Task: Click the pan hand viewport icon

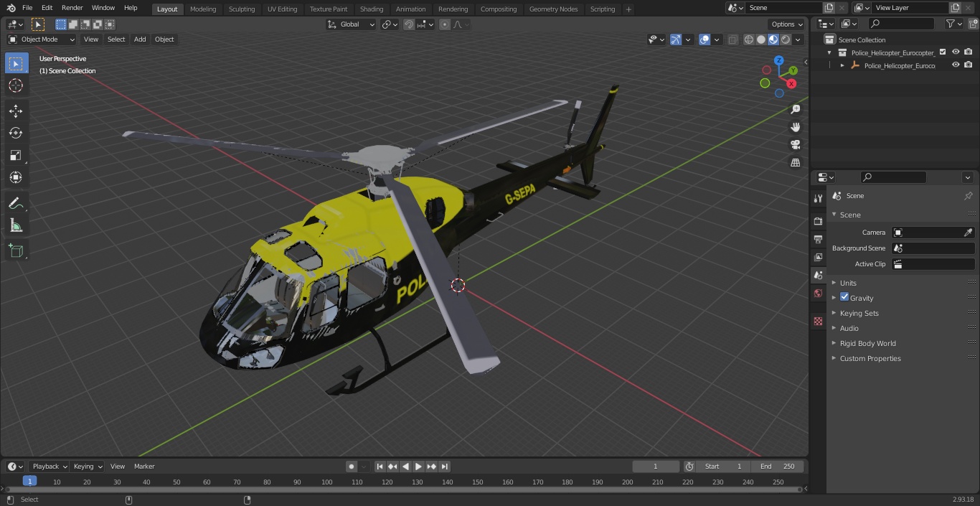Action: [x=795, y=127]
